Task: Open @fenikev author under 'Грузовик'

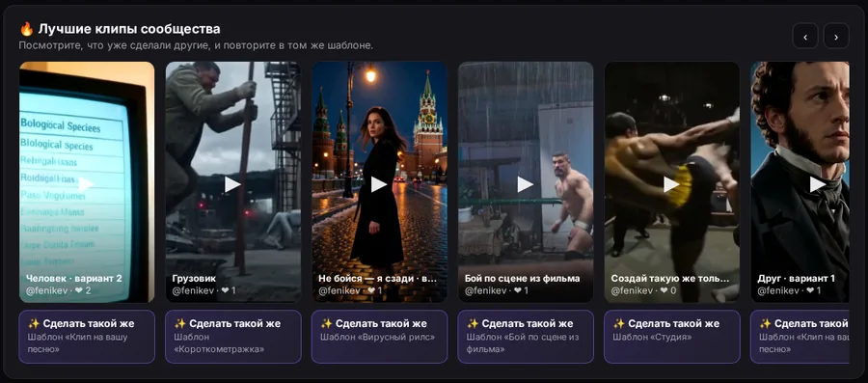Action: coord(193,290)
